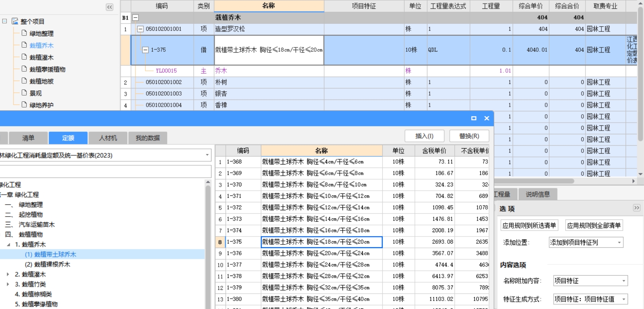Click the 名称 column header in main table
The image size is (644, 309).
pyautogui.click(x=269, y=6)
